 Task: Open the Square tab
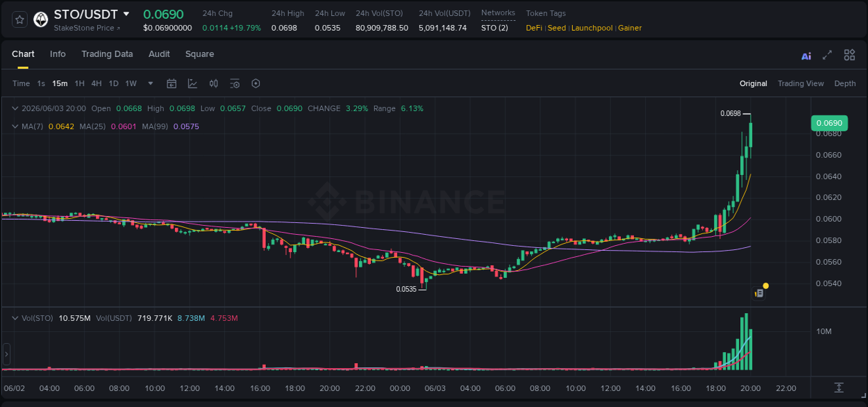[199, 54]
